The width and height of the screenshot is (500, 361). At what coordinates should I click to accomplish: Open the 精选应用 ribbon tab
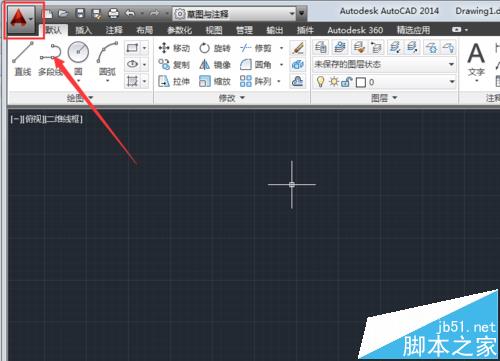click(413, 30)
